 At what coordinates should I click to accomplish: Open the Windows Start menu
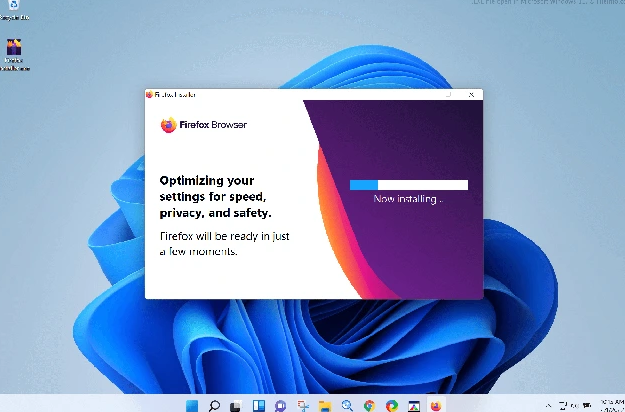point(192,405)
